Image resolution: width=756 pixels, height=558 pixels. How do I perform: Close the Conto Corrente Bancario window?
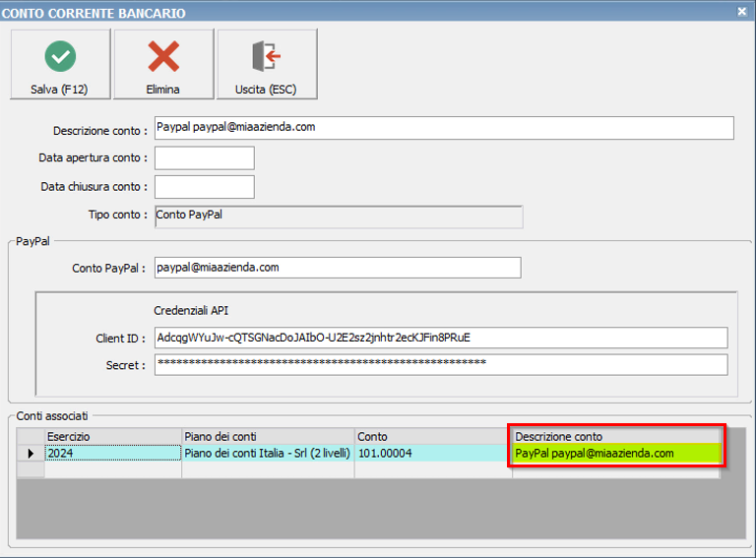click(742, 11)
